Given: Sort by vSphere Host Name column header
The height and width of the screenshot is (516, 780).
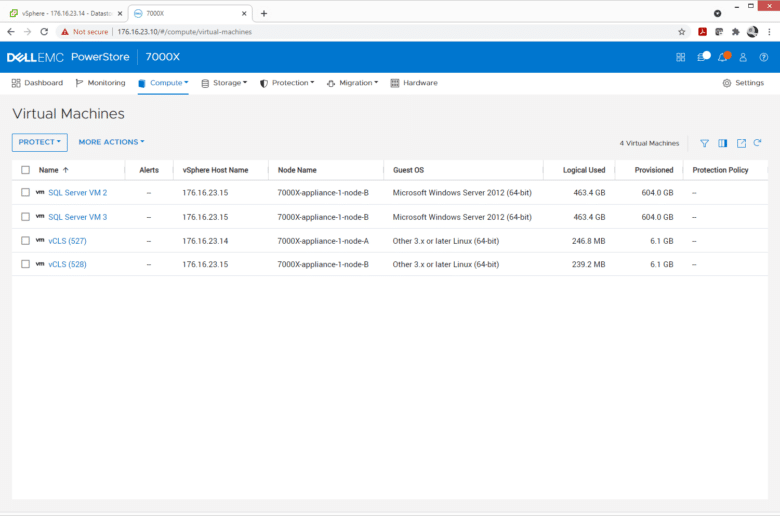Looking at the screenshot, I should tap(215, 170).
